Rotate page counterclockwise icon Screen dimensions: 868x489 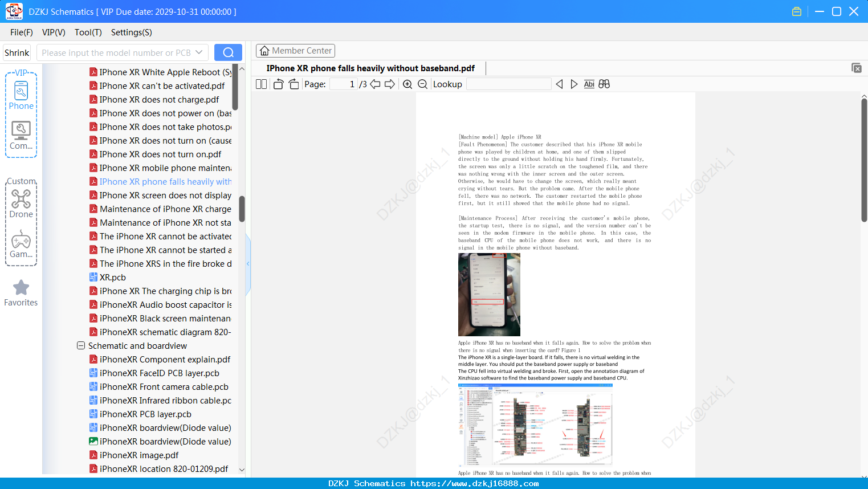(278, 84)
